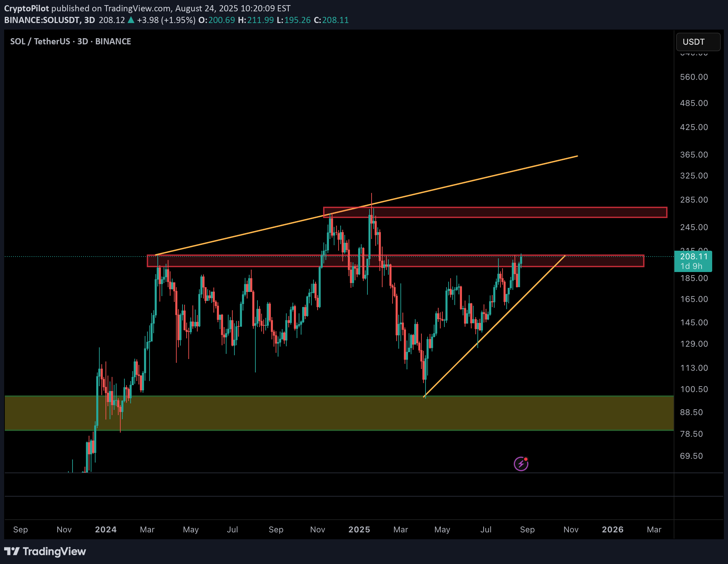Click the 1d 9h countdown under price label
The height and width of the screenshot is (564, 728).
coord(691,266)
